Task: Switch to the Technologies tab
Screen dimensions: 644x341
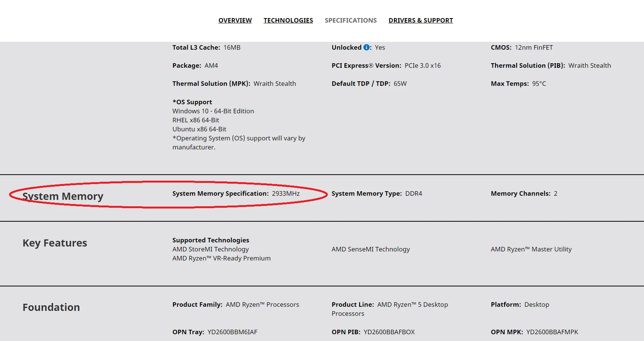Action: point(288,20)
